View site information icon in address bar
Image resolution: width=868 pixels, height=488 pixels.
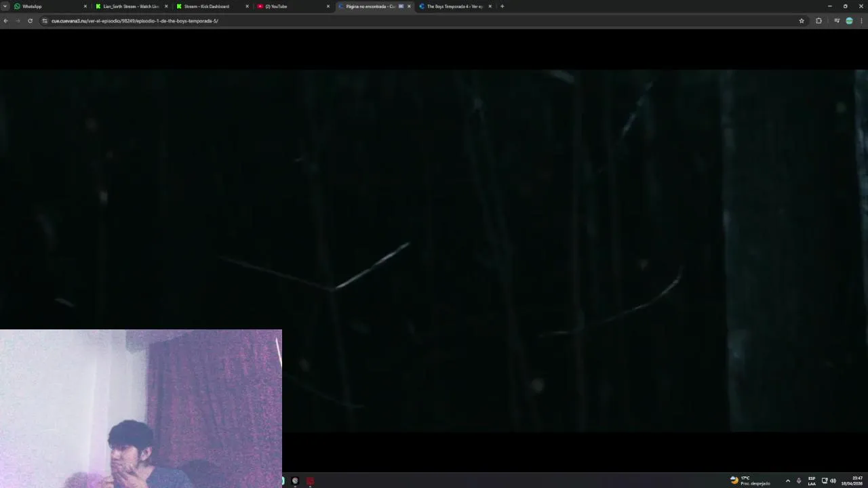(x=45, y=21)
